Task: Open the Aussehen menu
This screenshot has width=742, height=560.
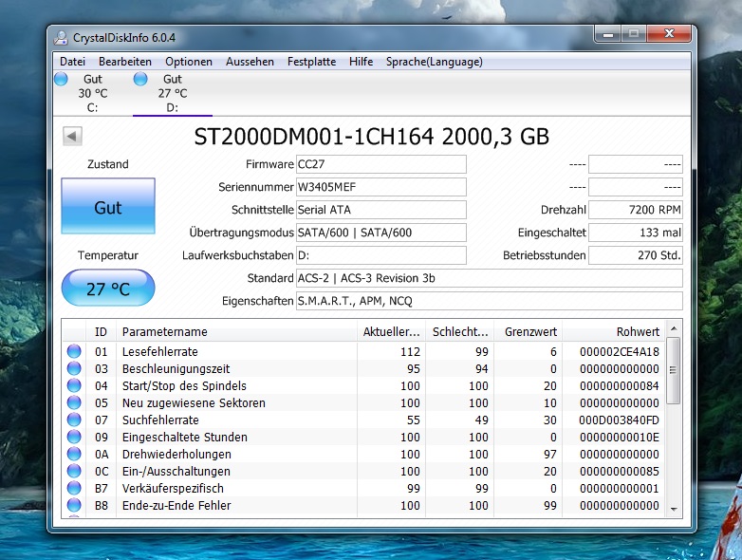Action: pos(250,62)
